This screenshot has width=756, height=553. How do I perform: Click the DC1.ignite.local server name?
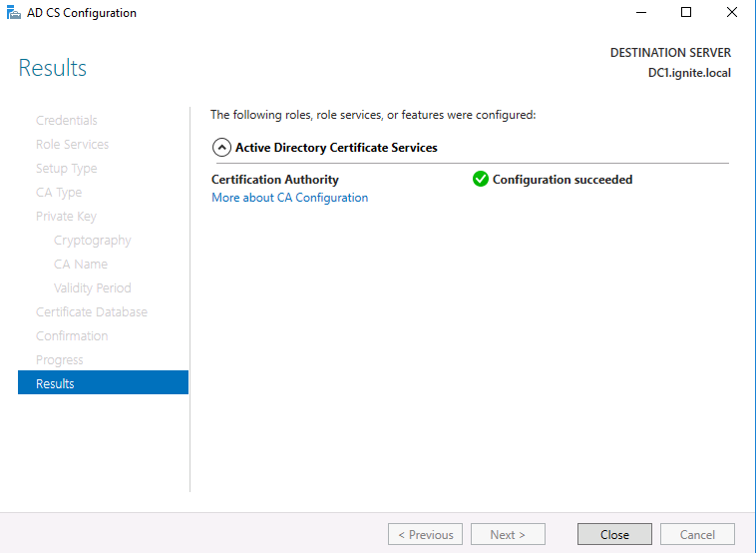689,73
